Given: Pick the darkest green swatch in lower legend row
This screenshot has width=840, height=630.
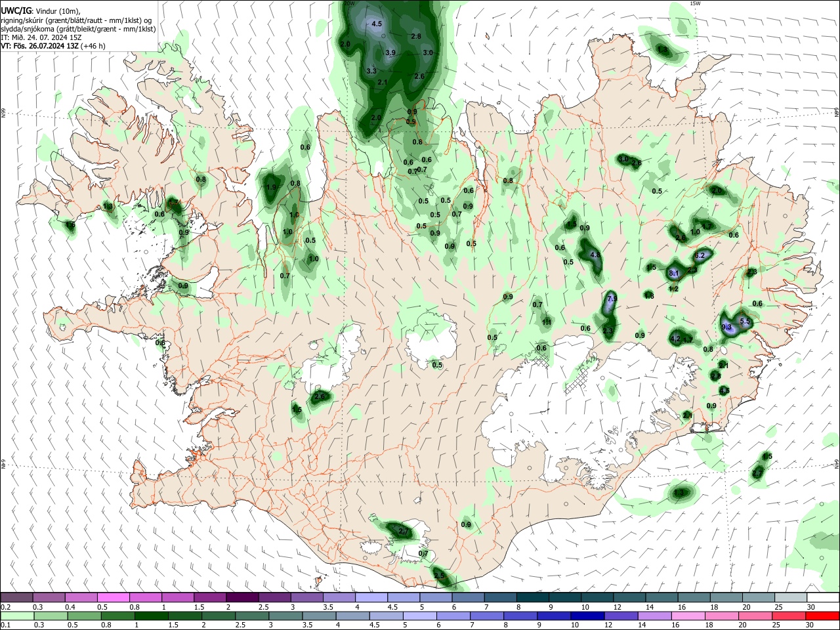Looking at the screenshot, I should (x=151, y=616).
